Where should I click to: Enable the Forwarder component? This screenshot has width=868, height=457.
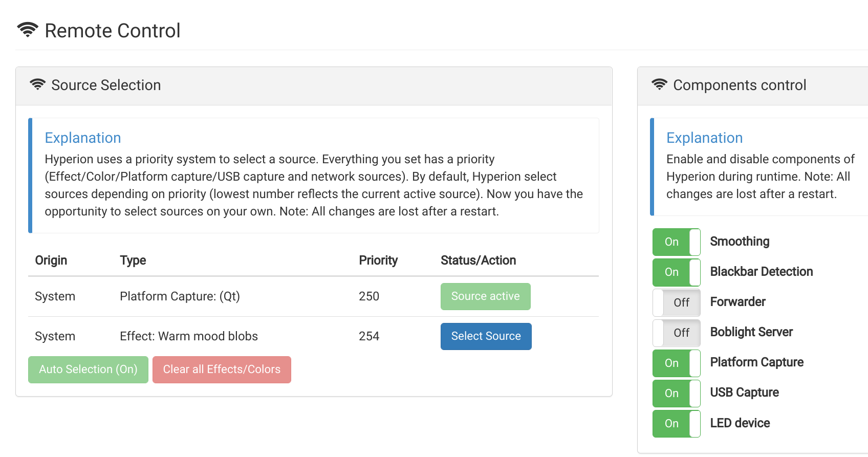coord(676,302)
